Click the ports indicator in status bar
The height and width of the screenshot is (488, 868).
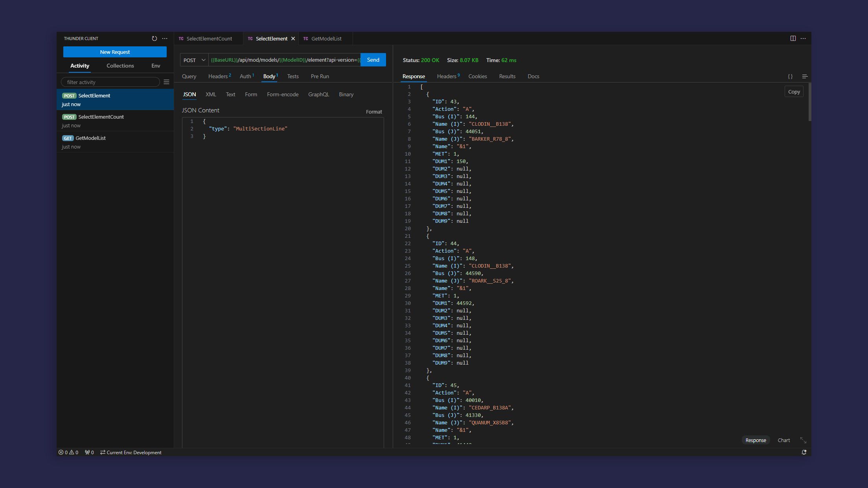(89, 452)
